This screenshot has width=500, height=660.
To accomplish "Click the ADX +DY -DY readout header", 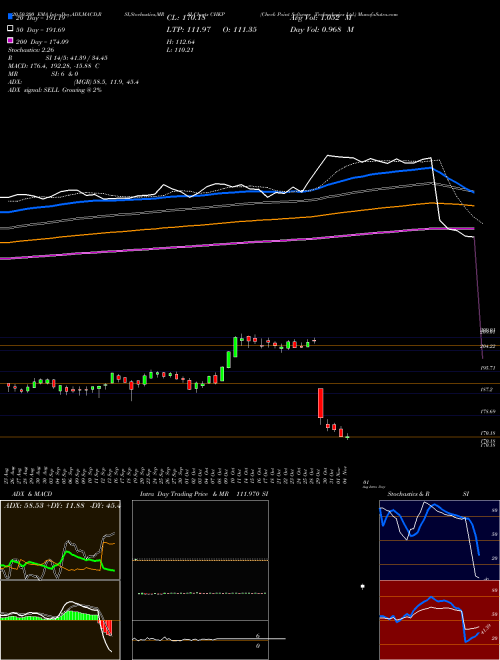I will [61, 505].
